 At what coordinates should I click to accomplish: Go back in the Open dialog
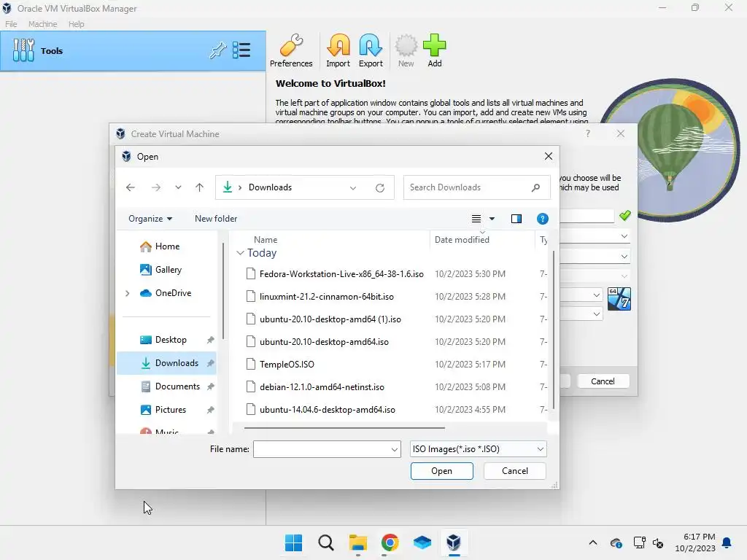click(131, 187)
